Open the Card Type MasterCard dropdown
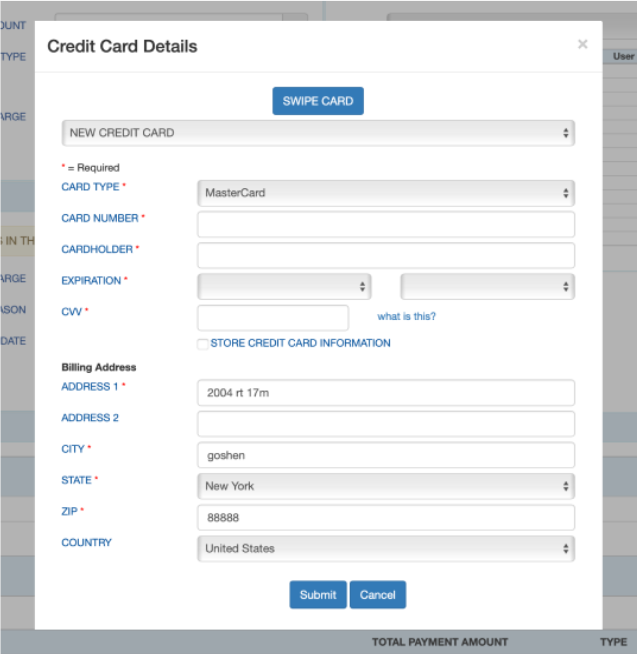637x654 pixels. click(386, 193)
